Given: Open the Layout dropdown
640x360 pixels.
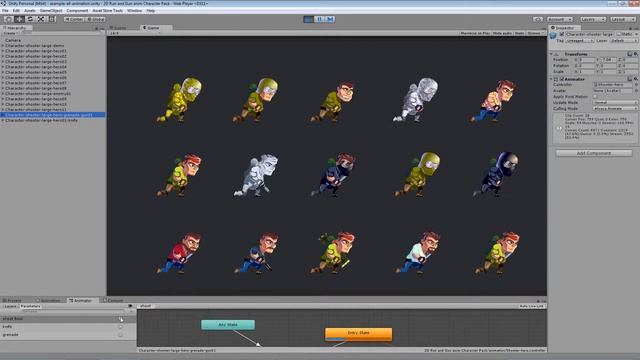Looking at the screenshot, I should point(622,19).
